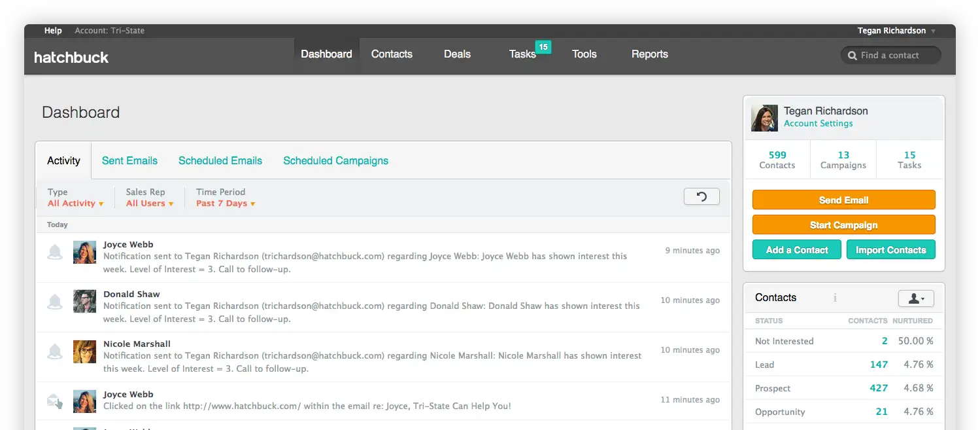This screenshot has height=430, width=980.
Task: Click the Dashboard page heading
Action: (80, 113)
